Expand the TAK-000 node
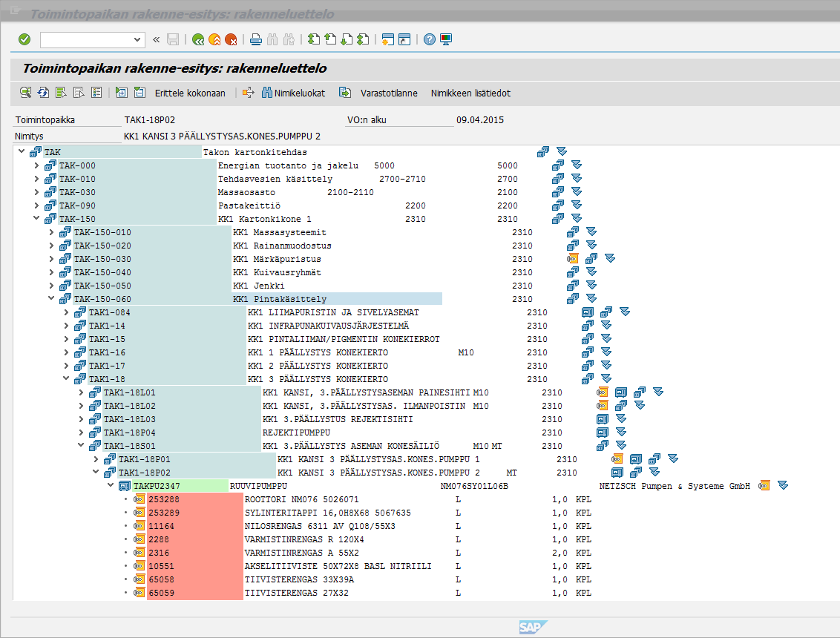840x638 pixels. point(36,165)
